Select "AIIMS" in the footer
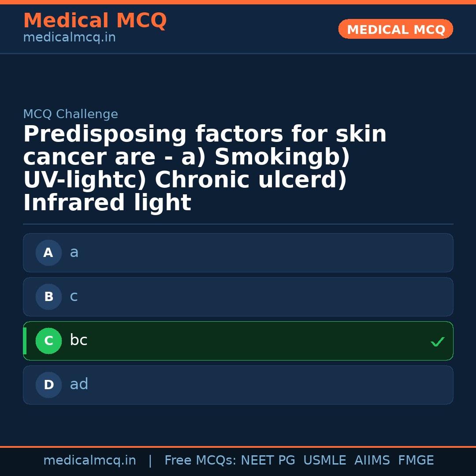The width and height of the screenshot is (476, 476). [372, 461]
